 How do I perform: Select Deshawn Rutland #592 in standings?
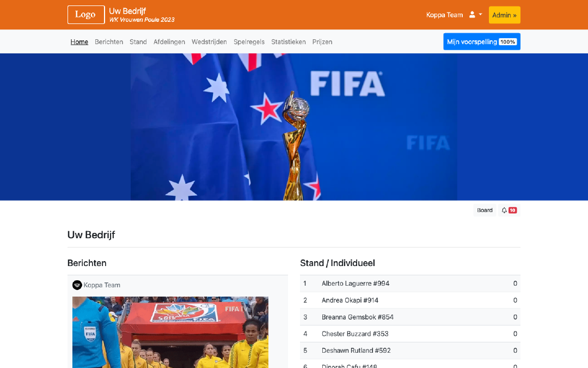[x=410, y=351]
